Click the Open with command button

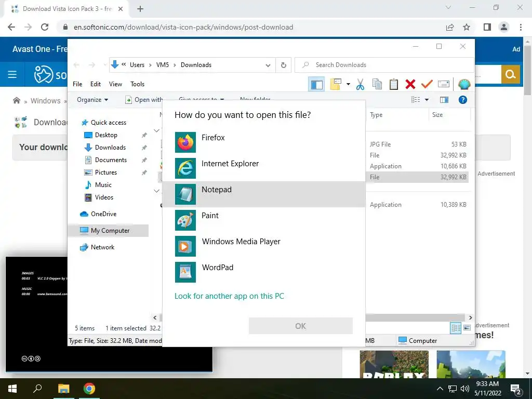pos(144,99)
